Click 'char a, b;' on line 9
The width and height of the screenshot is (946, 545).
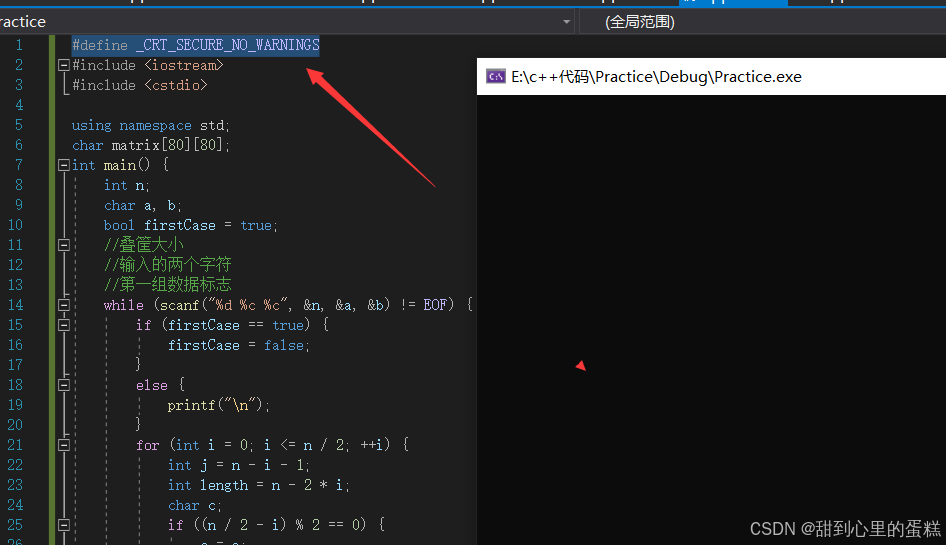click(x=142, y=205)
